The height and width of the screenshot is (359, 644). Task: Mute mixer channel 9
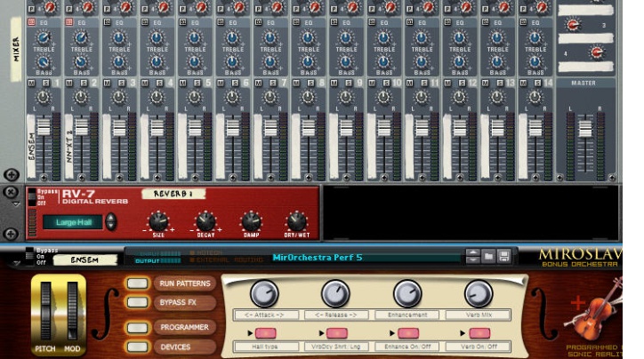[x=334, y=84]
